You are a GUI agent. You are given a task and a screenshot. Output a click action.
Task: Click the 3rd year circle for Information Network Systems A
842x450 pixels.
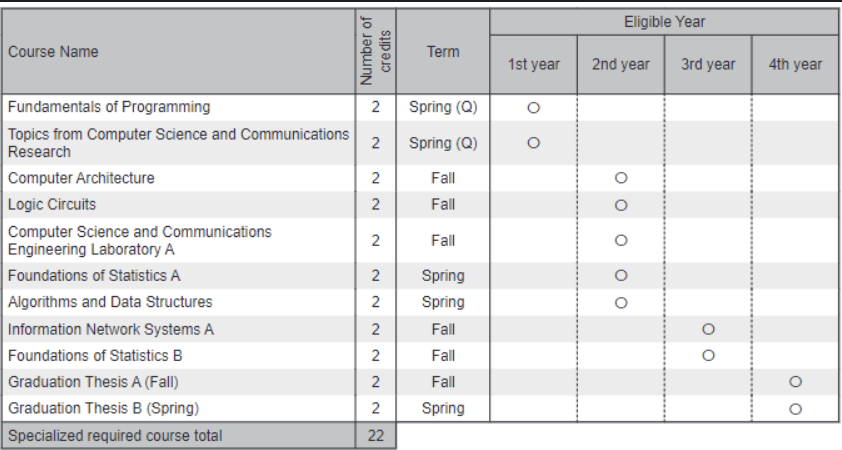point(708,329)
